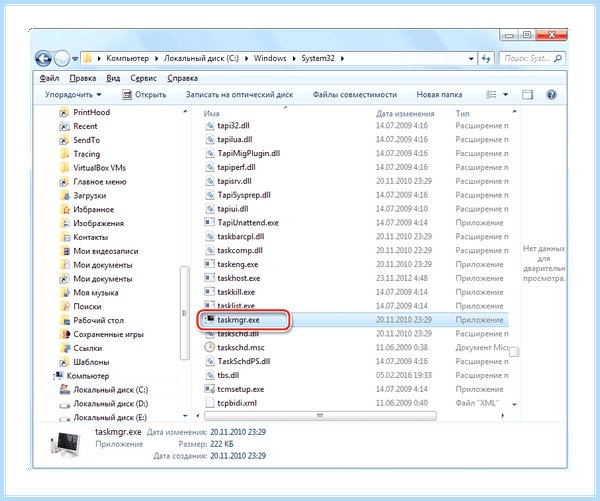Go back with the blue Back arrow
600x501 pixels.
tap(43, 59)
